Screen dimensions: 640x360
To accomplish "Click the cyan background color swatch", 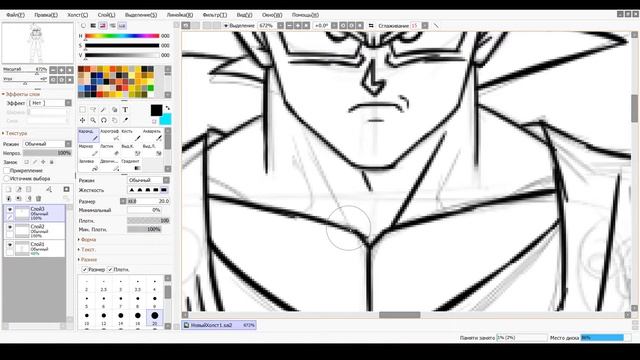I will pyautogui.click(x=166, y=119).
